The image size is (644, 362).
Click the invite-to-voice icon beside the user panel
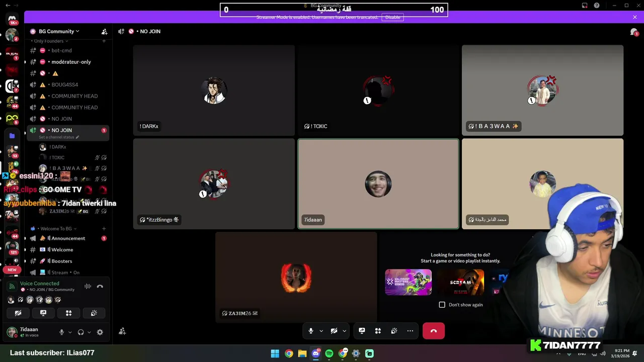122,331
